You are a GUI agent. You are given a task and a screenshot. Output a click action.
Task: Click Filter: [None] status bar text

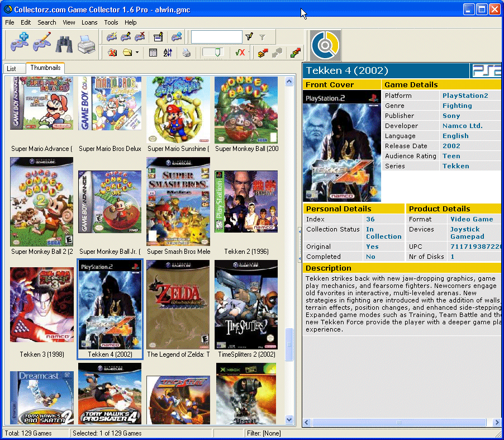point(264,433)
